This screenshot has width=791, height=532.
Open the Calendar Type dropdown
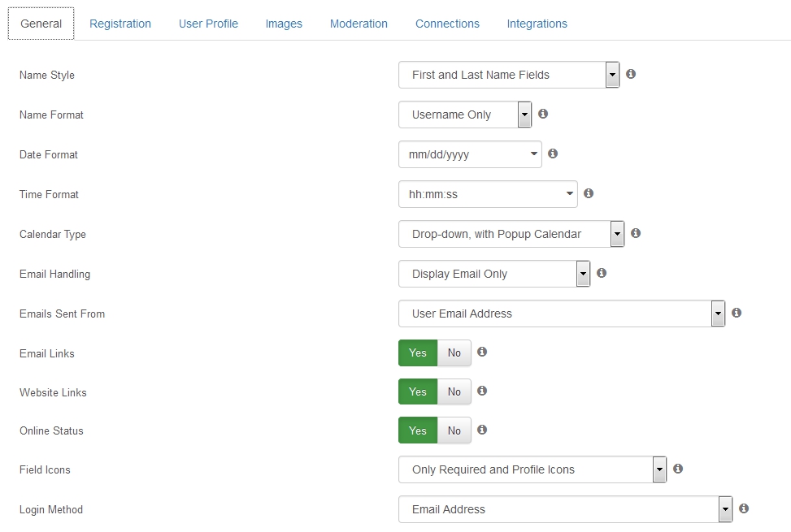[511, 234]
